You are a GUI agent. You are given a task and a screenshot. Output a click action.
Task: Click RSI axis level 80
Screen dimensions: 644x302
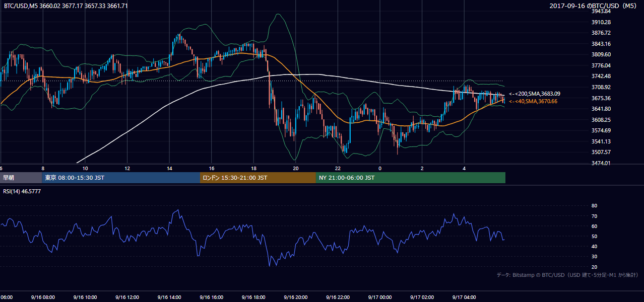(594, 206)
